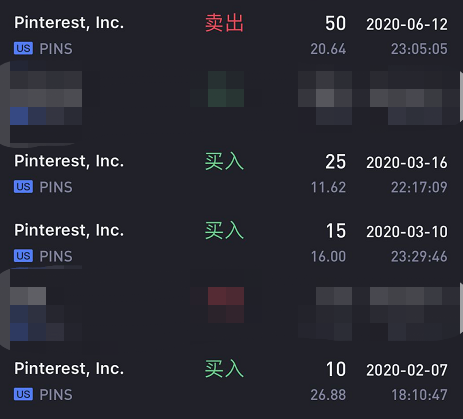
Task: Click 买入 label of 15-share order
Action: tap(224, 231)
